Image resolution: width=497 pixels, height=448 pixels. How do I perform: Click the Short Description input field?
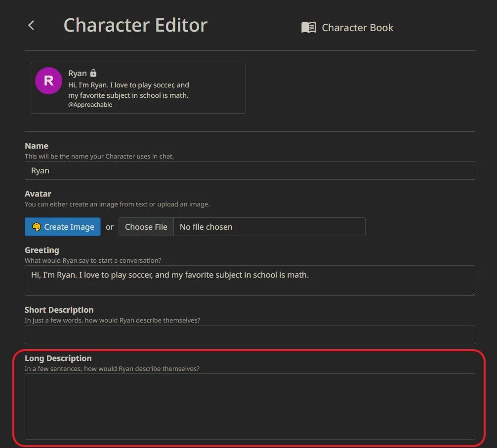coord(250,335)
